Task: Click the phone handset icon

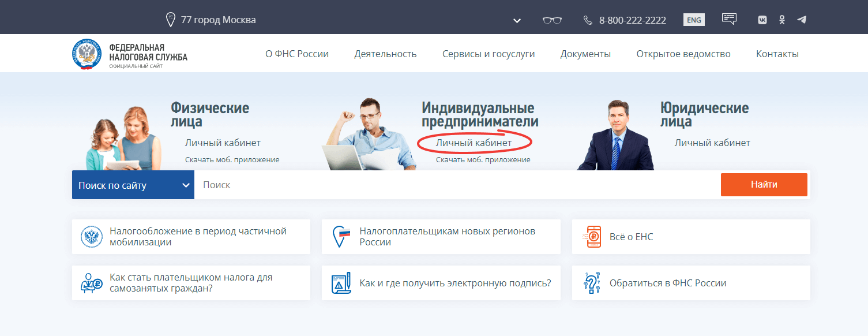Action: coord(588,20)
